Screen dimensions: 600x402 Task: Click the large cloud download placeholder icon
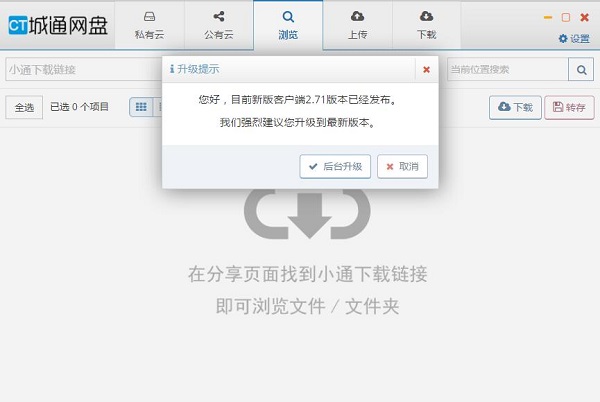[x=307, y=213]
